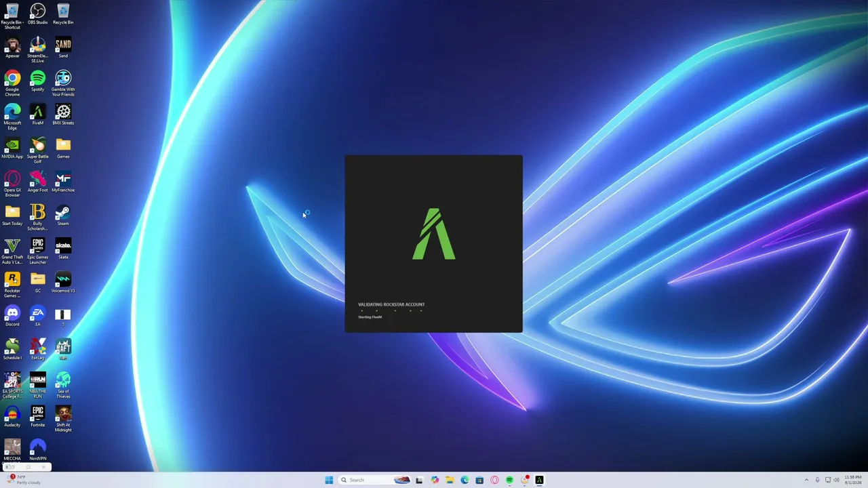This screenshot has height=488, width=868.
Task: Select the Recycle Bin - Shortcut icon
Action: (12, 16)
